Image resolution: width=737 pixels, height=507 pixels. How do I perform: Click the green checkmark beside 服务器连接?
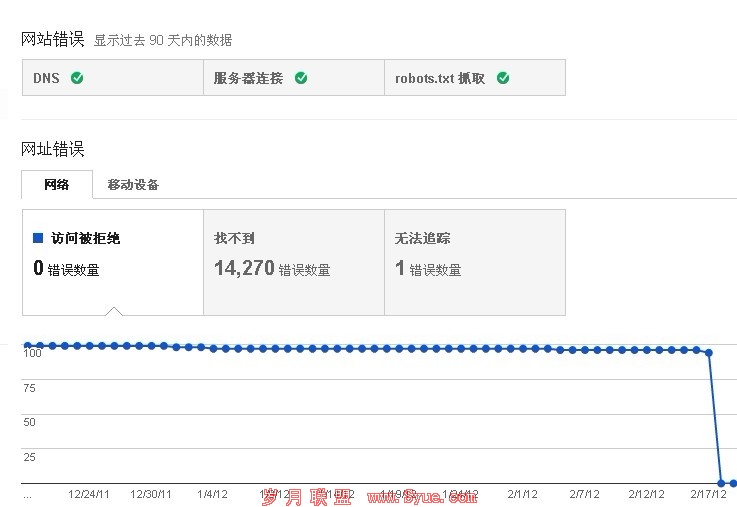tap(301, 78)
